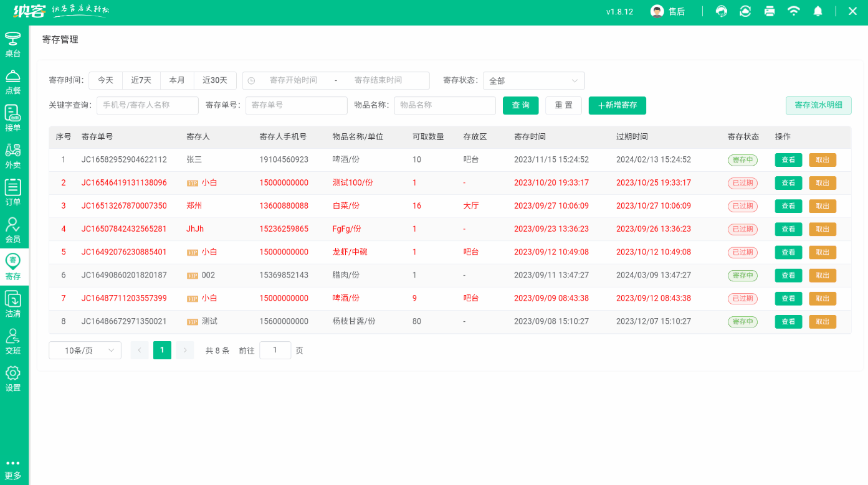The width and height of the screenshot is (868, 485).
Task: Select the 本月 filter option
Action: click(x=178, y=80)
